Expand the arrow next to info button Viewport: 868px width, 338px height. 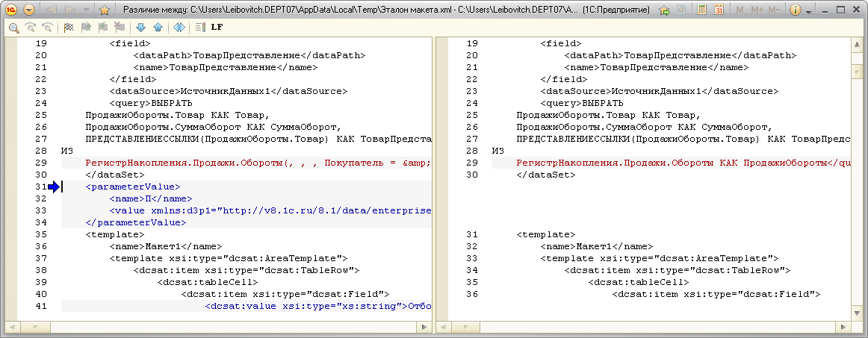click(810, 10)
